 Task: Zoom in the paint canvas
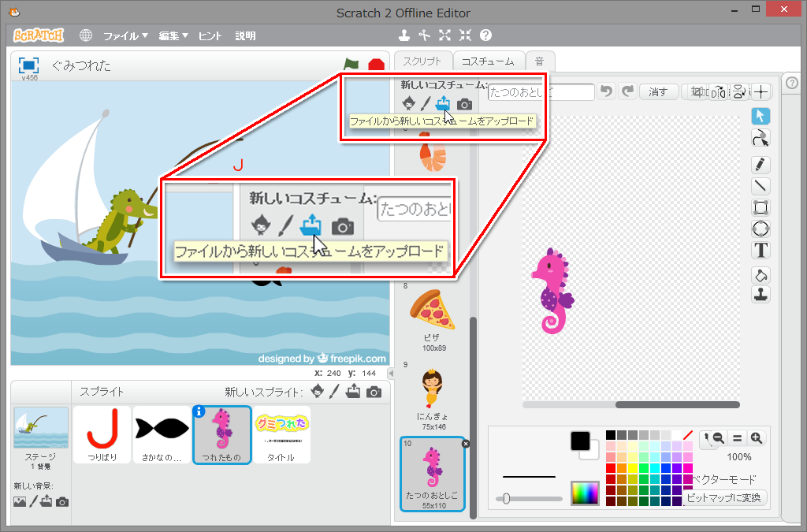pyautogui.click(x=756, y=438)
